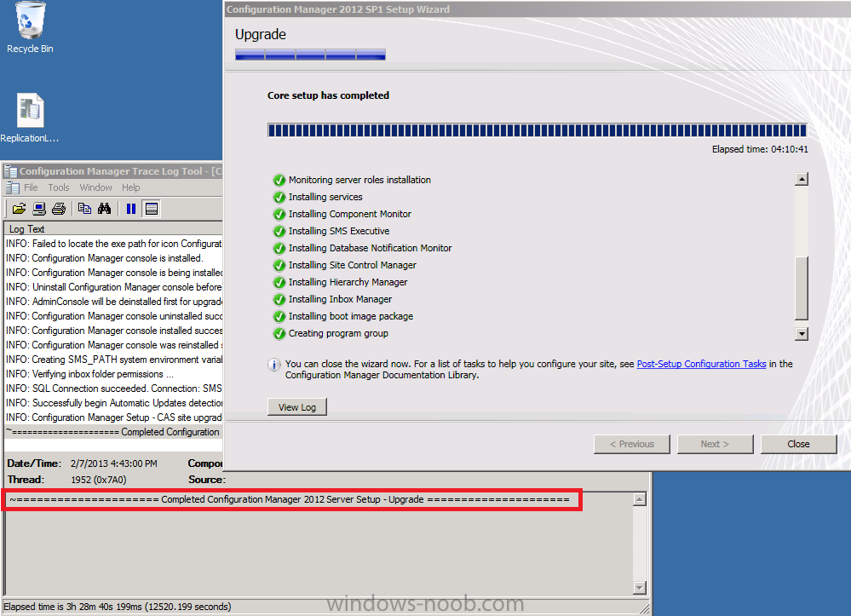
Task: Select log row 'Successfully begin Automatic Updates detection'
Action: [x=113, y=403]
